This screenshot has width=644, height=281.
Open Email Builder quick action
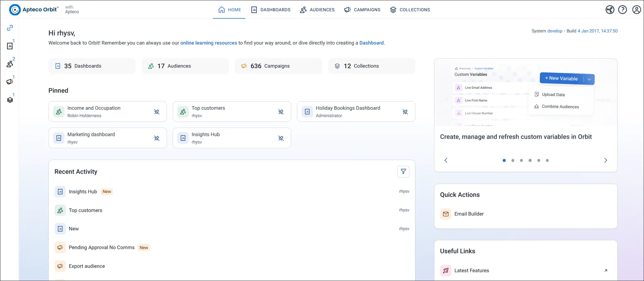tap(526, 214)
